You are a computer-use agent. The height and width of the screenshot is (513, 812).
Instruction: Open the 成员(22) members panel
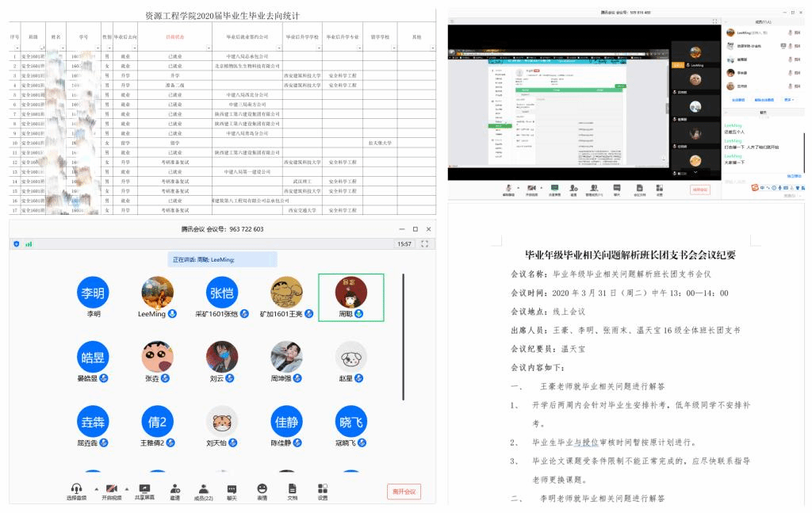[203, 489]
